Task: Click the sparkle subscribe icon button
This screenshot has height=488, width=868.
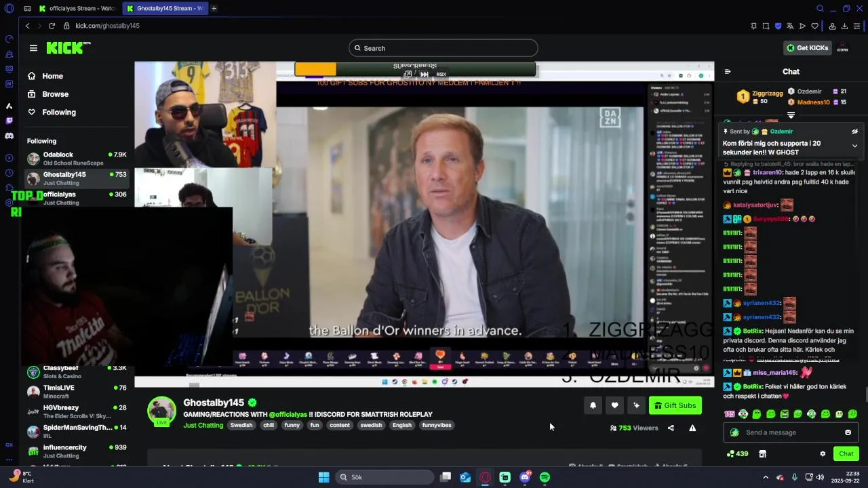Action: click(x=636, y=405)
